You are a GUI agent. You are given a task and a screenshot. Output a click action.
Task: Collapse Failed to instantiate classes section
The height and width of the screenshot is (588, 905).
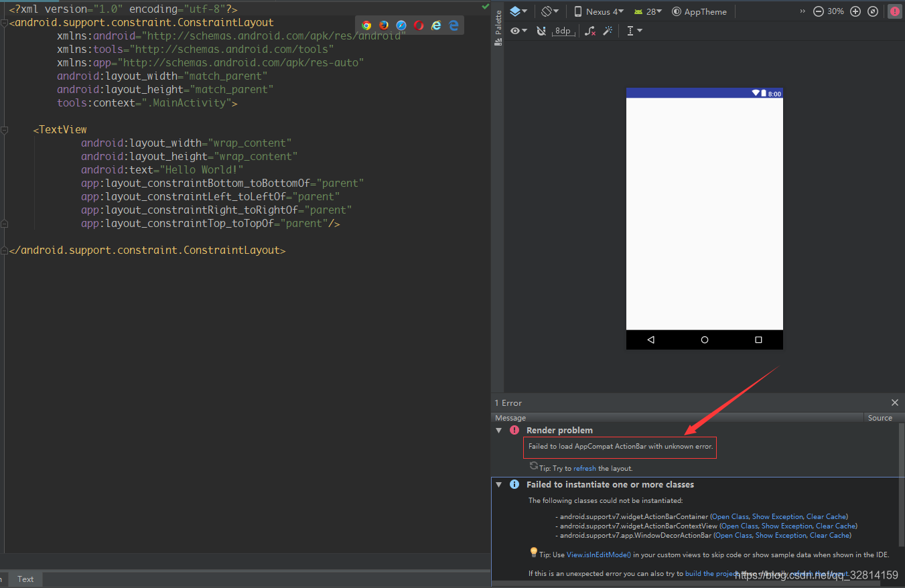coord(498,484)
